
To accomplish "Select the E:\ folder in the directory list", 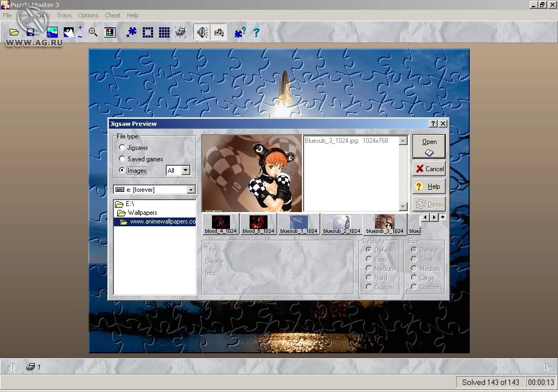I will 125,204.
